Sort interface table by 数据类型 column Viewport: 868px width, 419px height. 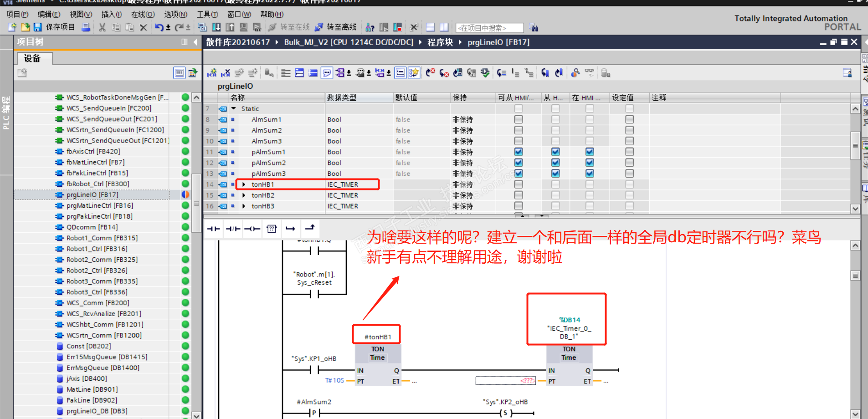coord(359,97)
